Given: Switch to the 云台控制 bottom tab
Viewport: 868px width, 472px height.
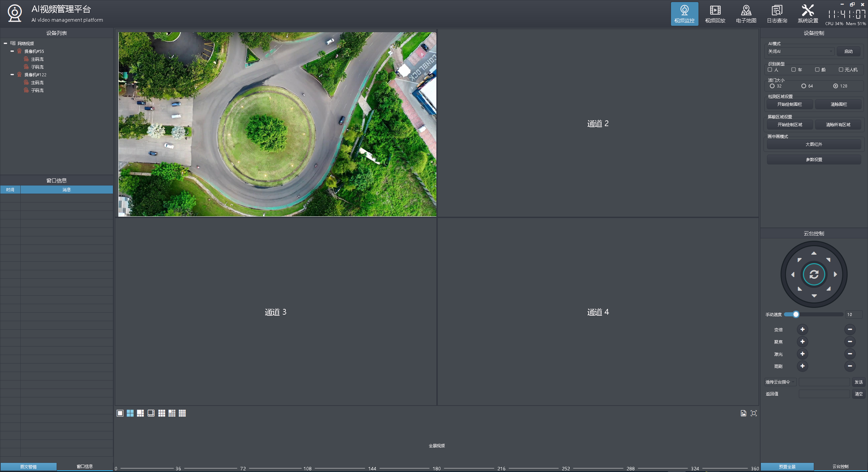Looking at the screenshot, I should [x=841, y=467].
